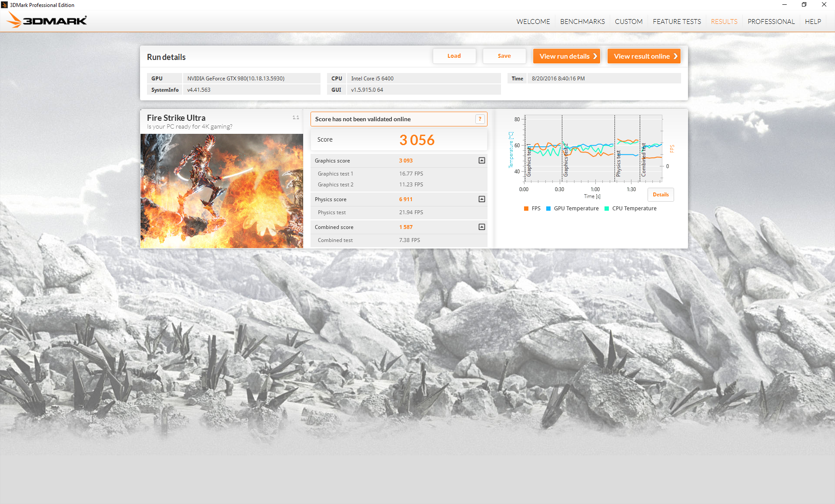Open the PROFESSIONAL tab

coord(771,21)
